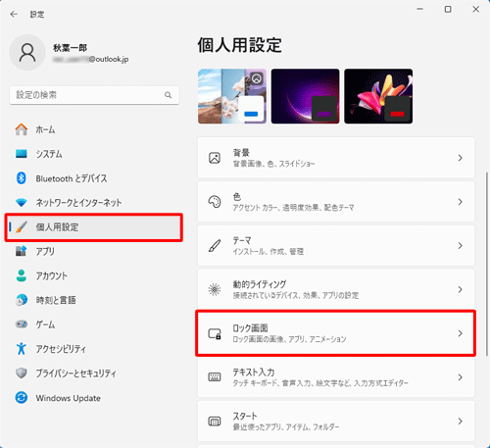This screenshot has height=448, width=490.
Task: Click the 背景画像、色、スライドショー description
Action: 273,164
